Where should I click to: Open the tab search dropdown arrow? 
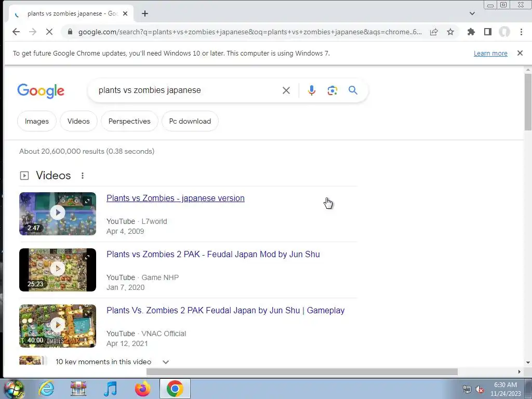(472, 14)
